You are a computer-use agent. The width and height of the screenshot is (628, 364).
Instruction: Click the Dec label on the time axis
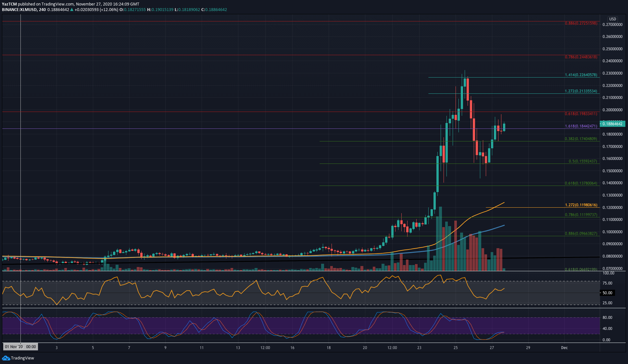coord(564,347)
